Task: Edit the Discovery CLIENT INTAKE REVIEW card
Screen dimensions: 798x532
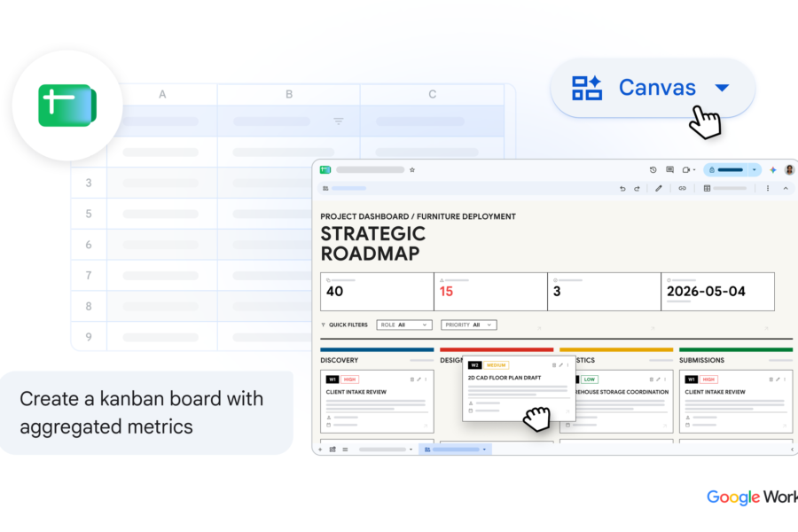Action: tap(419, 379)
